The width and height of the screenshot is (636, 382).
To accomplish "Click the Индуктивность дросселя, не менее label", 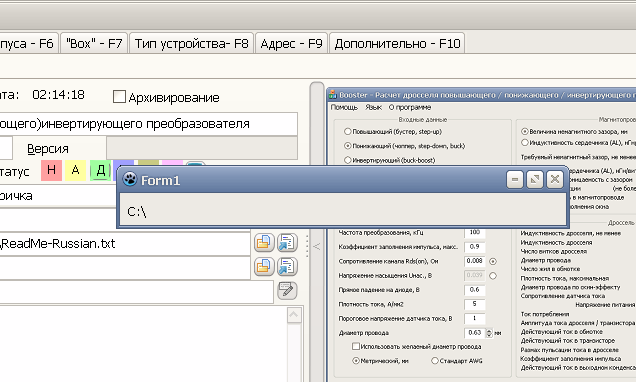I will click(570, 233).
